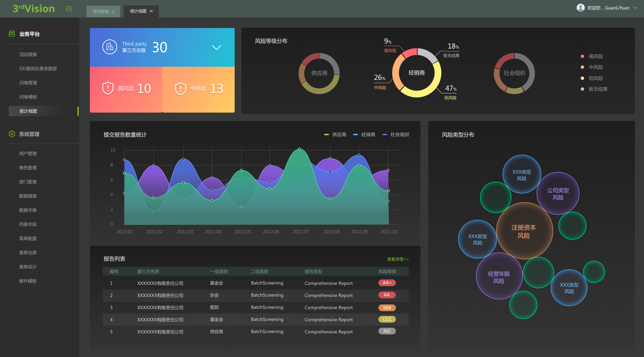Open 数据字典 sidebar item
The image size is (644, 357).
click(28, 210)
